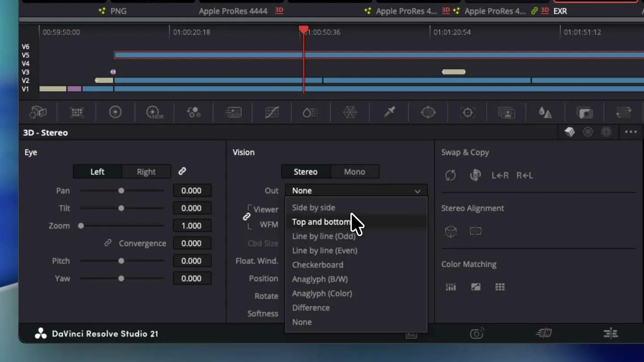Click the Yaw value field
This screenshot has width=644, height=362.
[192, 278]
